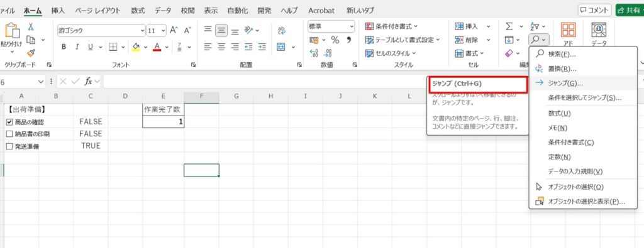This screenshot has width=644, height=248.
Task: Open the 配置 group dialog launcher
Action: pos(299,65)
